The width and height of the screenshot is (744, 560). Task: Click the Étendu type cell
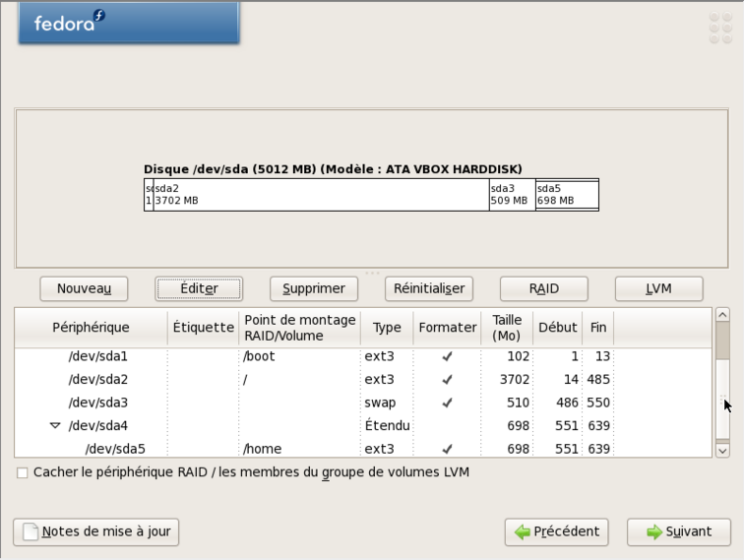pyautogui.click(x=387, y=426)
